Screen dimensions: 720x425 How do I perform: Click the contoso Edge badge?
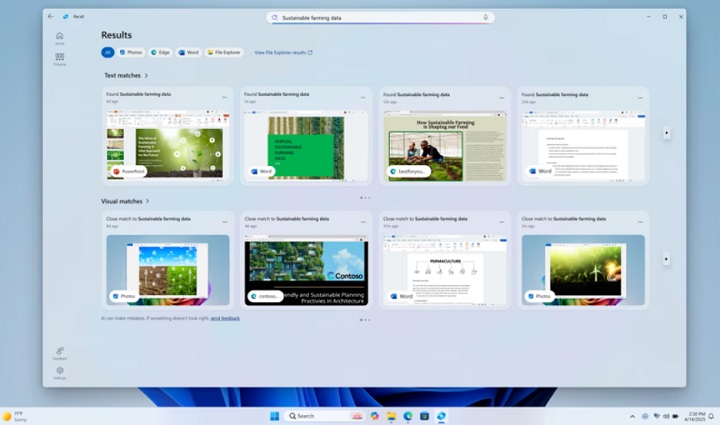coord(264,296)
